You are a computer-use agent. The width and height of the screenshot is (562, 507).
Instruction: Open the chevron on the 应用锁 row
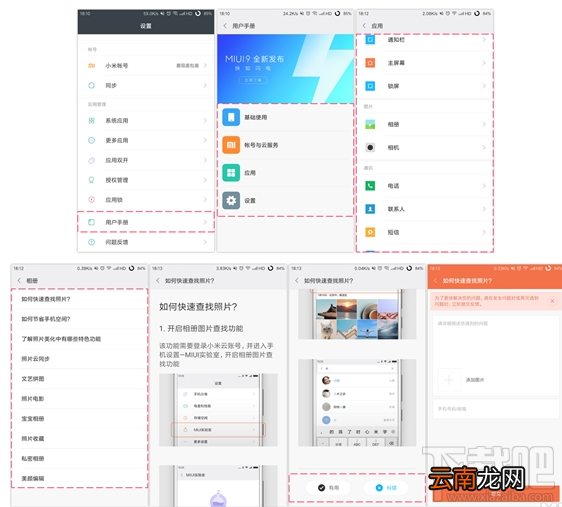point(205,200)
